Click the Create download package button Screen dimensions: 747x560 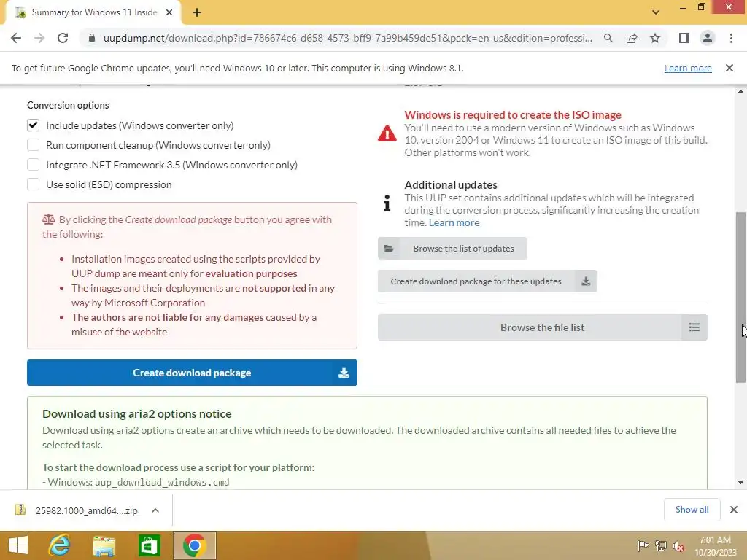coord(192,373)
